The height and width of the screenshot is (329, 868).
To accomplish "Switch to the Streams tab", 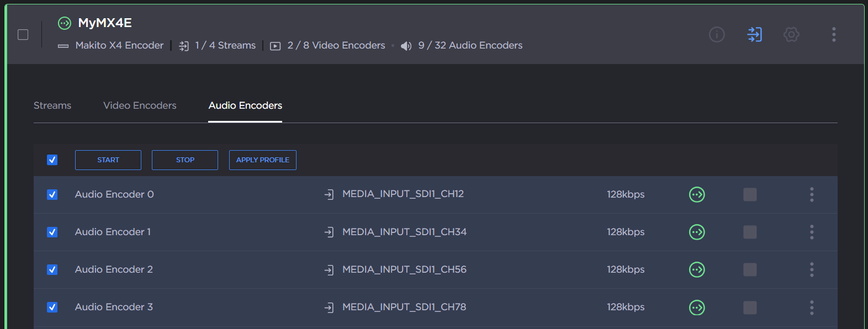I will click(x=52, y=105).
